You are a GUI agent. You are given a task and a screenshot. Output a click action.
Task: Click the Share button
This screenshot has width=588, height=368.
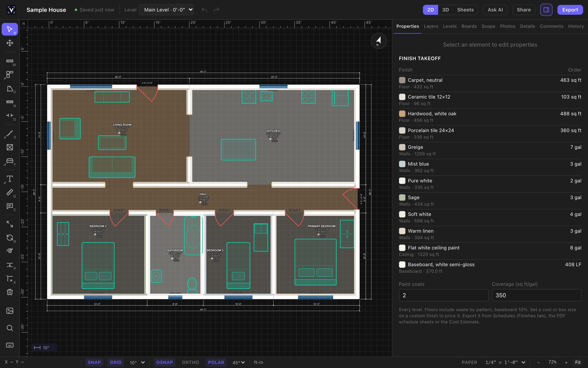pyautogui.click(x=524, y=10)
